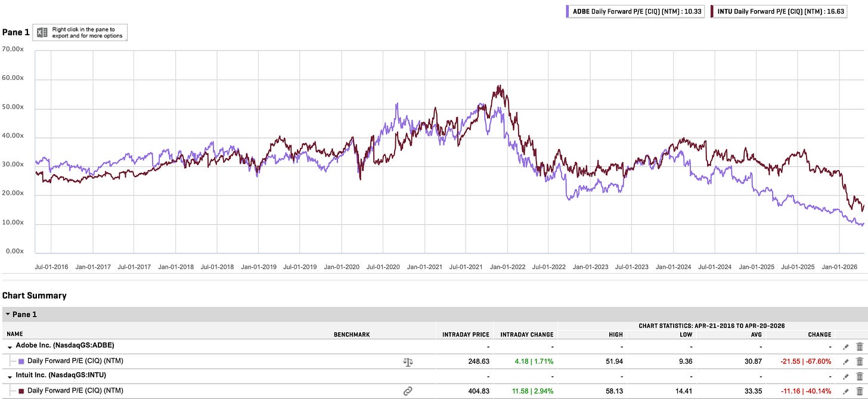Click the Jan-01-2022 date on the chart axis
The height and width of the screenshot is (399, 868).
click(x=509, y=267)
